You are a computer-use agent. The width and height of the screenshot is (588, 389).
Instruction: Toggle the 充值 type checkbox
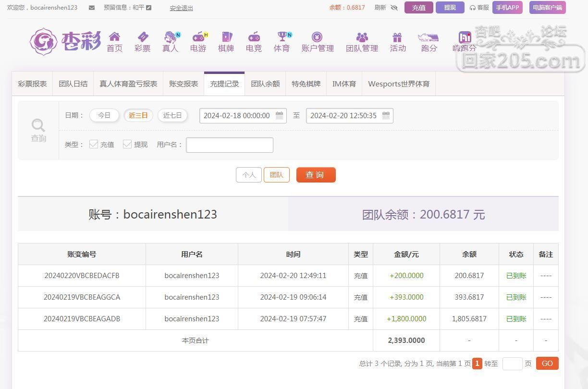point(94,144)
